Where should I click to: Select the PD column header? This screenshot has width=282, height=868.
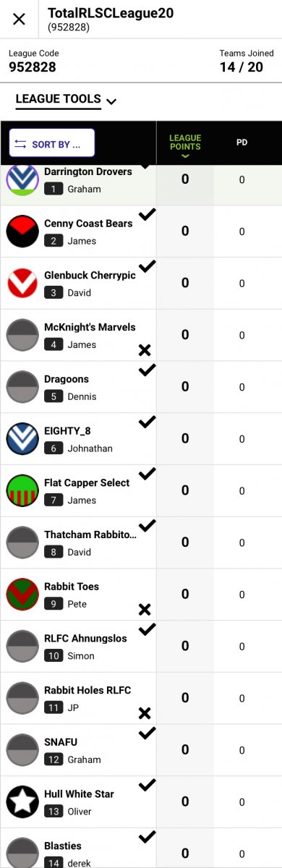242,142
